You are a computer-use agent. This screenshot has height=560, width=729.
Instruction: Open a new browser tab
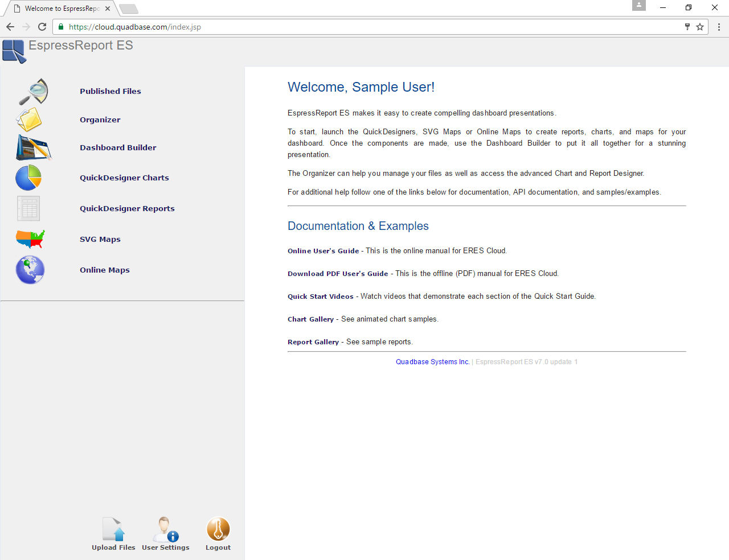(129, 9)
